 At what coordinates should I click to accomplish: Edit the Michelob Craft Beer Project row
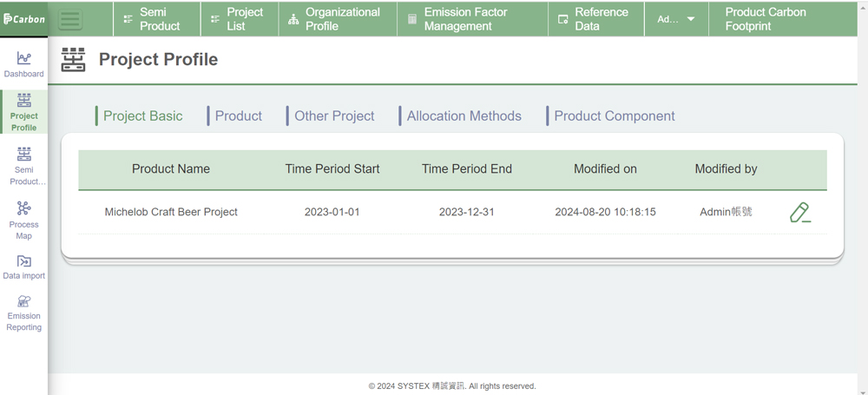point(799,213)
